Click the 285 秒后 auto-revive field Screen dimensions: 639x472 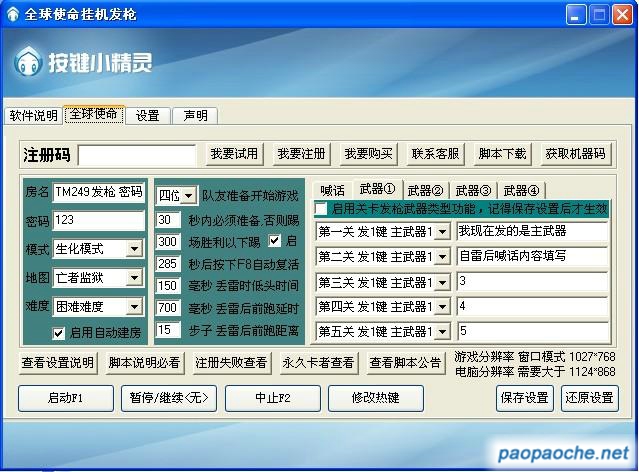click(x=168, y=264)
